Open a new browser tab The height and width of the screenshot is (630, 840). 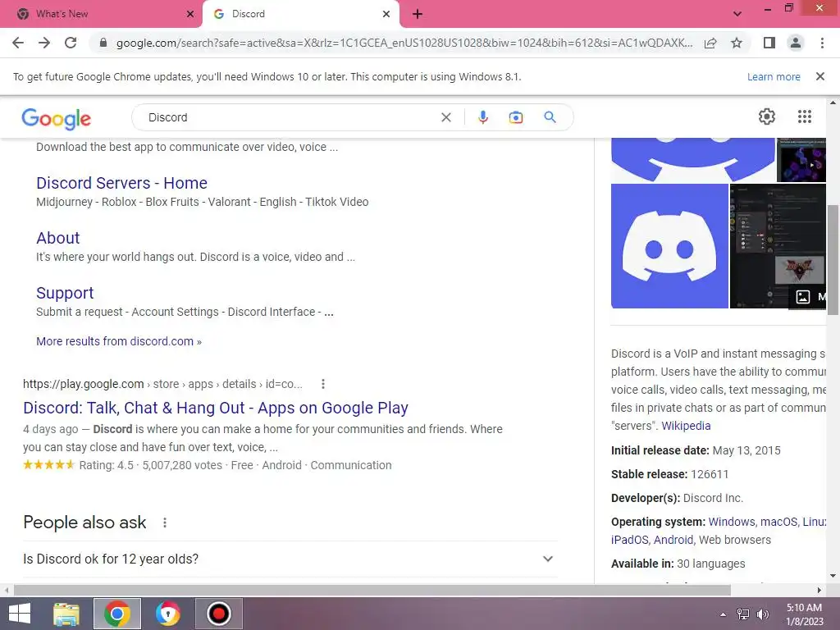point(418,14)
